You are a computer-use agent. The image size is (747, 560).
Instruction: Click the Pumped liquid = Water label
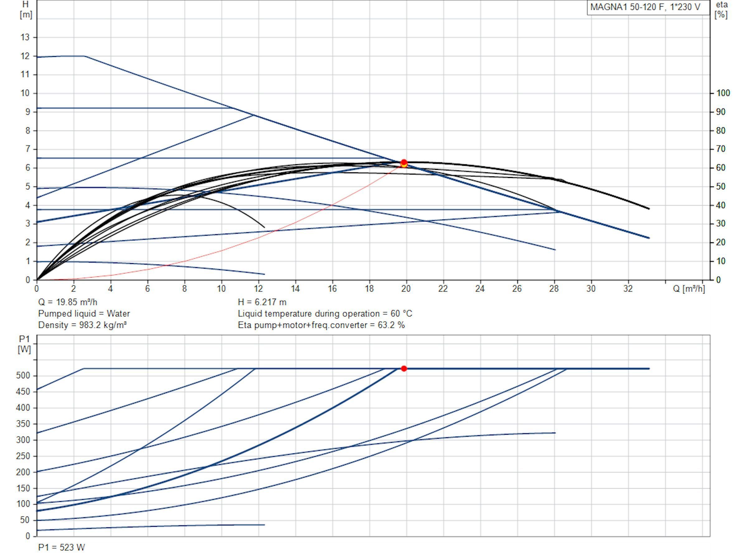click(84, 313)
